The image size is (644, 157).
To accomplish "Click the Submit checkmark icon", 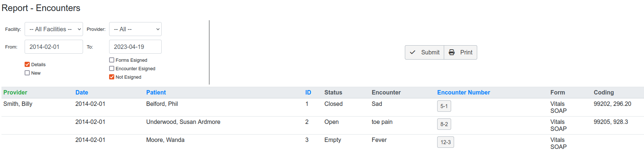I will [413, 53].
